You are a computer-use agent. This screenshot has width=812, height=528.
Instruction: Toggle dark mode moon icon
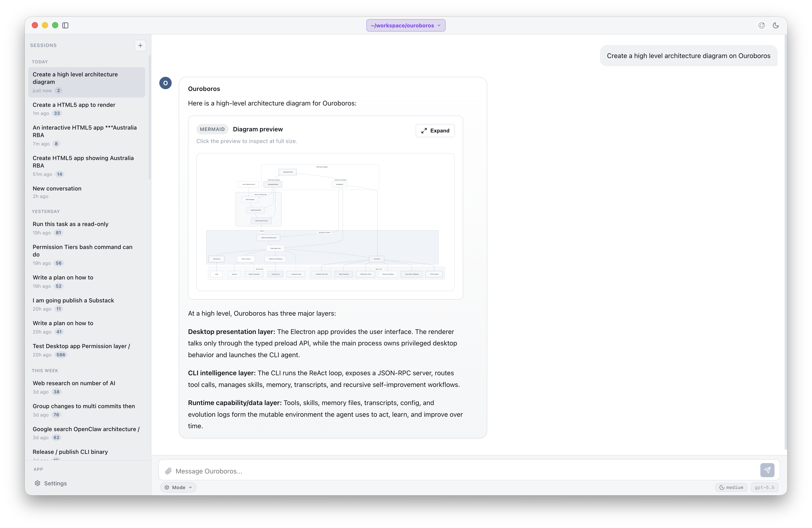(776, 25)
